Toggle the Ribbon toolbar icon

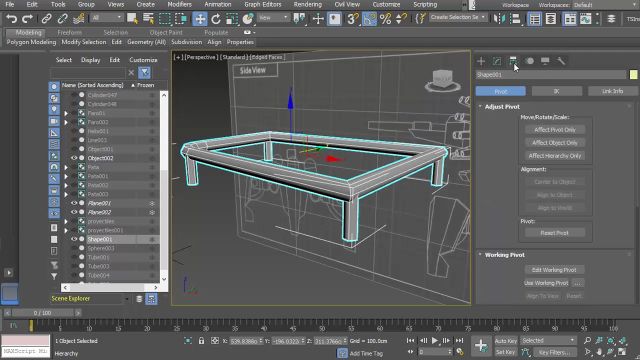tap(570, 19)
